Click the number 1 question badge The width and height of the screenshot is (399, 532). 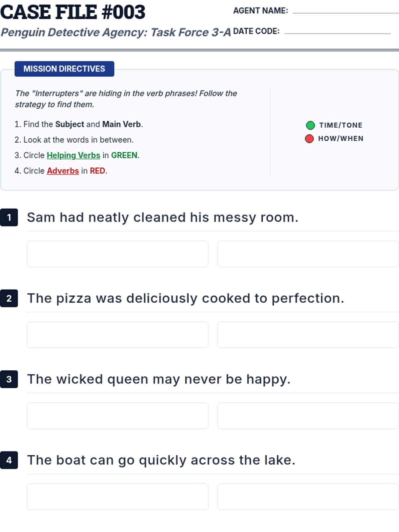pyautogui.click(x=9, y=217)
